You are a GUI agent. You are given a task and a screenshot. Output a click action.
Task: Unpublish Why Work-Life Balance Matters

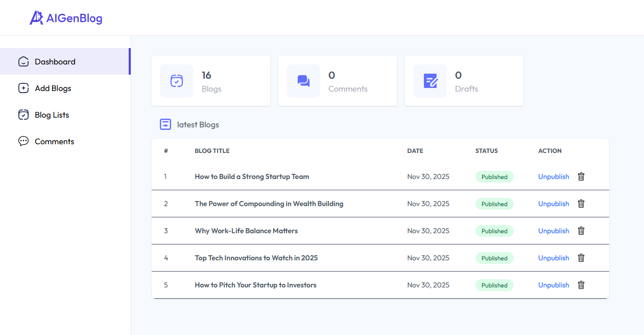click(554, 231)
